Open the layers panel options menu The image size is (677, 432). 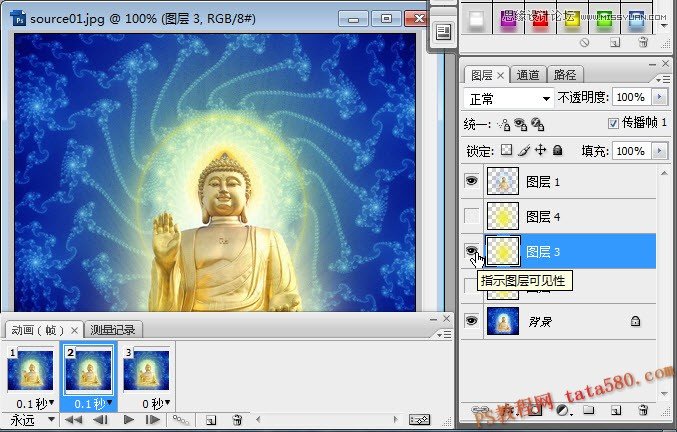[662, 80]
